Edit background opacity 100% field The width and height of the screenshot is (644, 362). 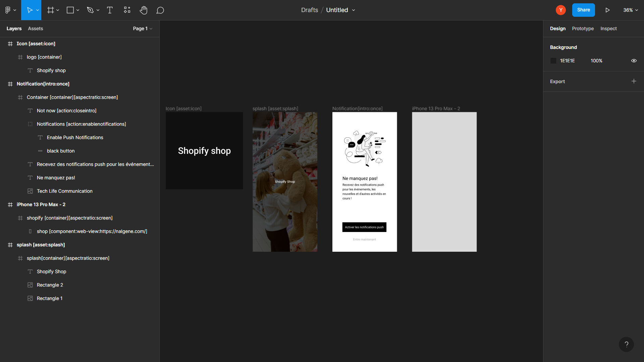(x=596, y=61)
